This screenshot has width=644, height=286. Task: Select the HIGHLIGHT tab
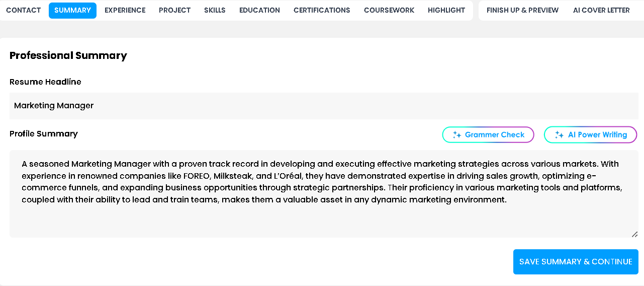(446, 10)
